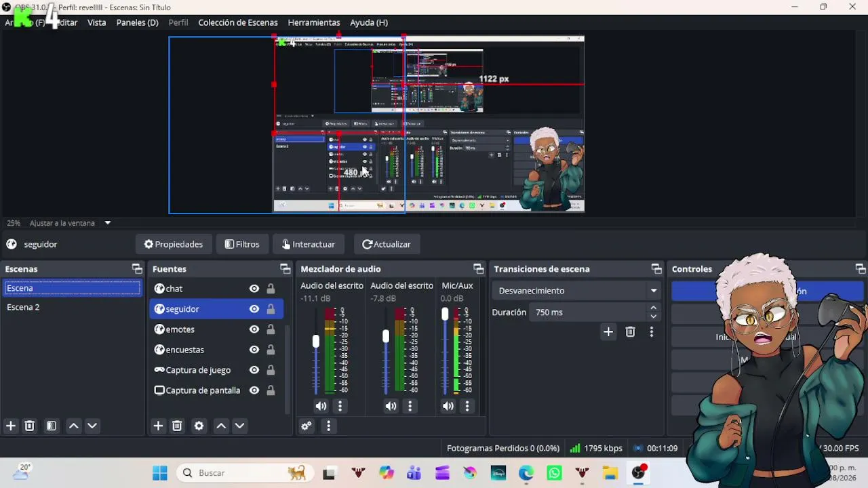Open Microsoft Edge from the taskbar
This screenshot has width=868, height=488.
click(x=526, y=473)
